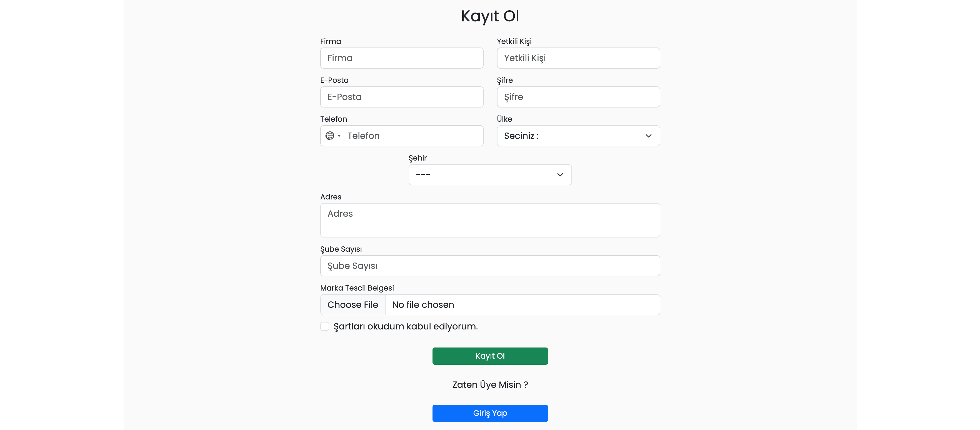The width and height of the screenshot is (980, 430).
Task: Focus the Firma input field
Action: click(401, 58)
